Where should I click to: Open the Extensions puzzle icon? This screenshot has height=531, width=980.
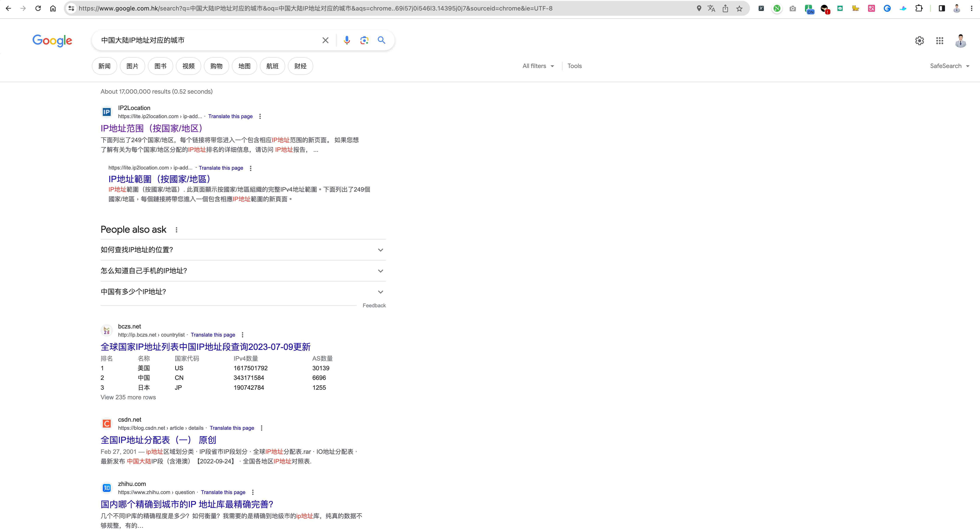coord(919,8)
